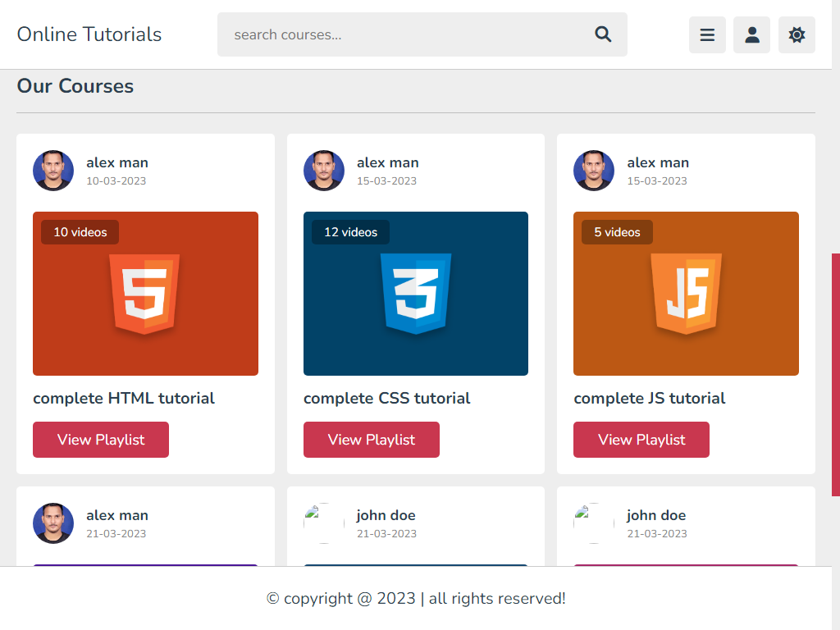The height and width of the screenshot is (630, 840).
Task: Click the Online Tutorials logo
Action: [x=89, y=34]
